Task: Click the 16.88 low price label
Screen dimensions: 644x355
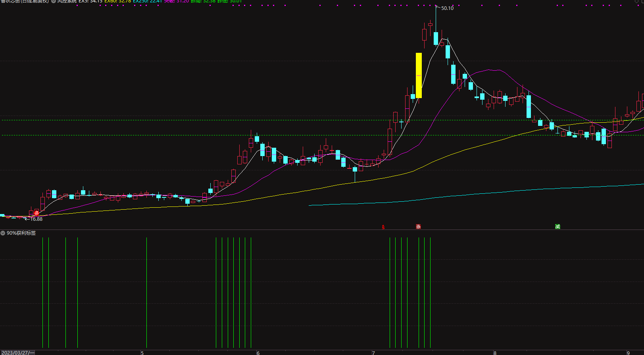Action: click(36, 219)
